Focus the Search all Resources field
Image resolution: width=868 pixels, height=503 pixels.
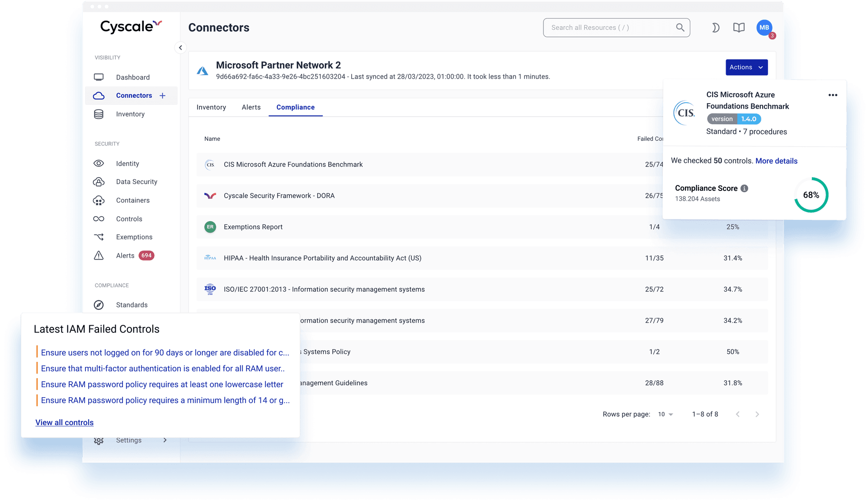tap(610, 28)
